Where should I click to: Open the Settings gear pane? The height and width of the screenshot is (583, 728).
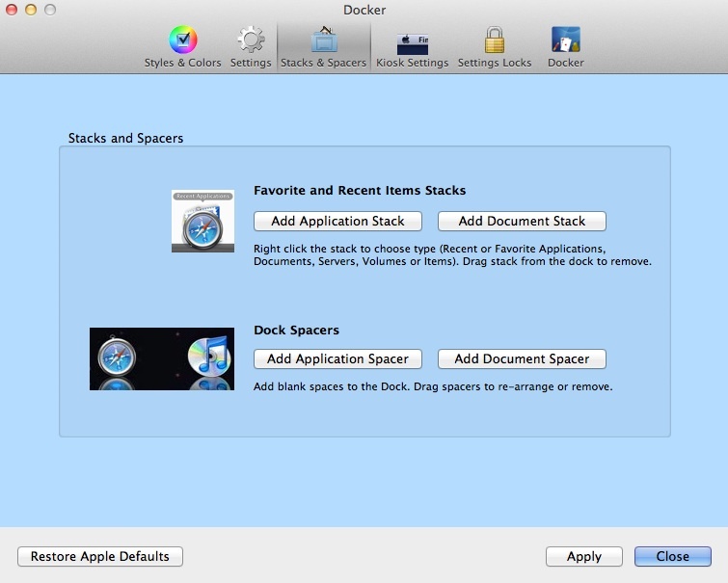click(x=251, y=46)
